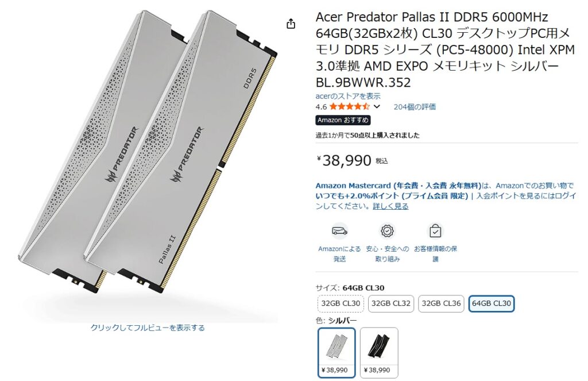Click the customer information protection bag icon
The width and height of the screenshot is (588, 381).
click(435, 231)
